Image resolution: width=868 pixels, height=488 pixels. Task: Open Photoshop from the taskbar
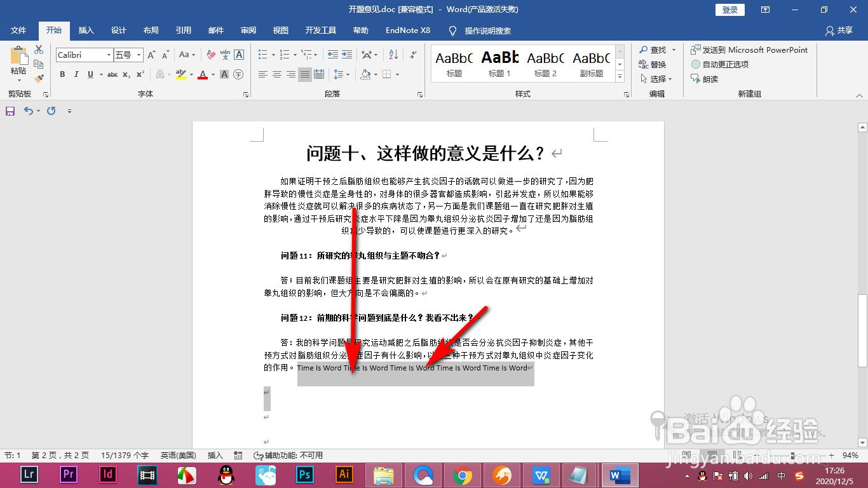(x=305, y=475)
